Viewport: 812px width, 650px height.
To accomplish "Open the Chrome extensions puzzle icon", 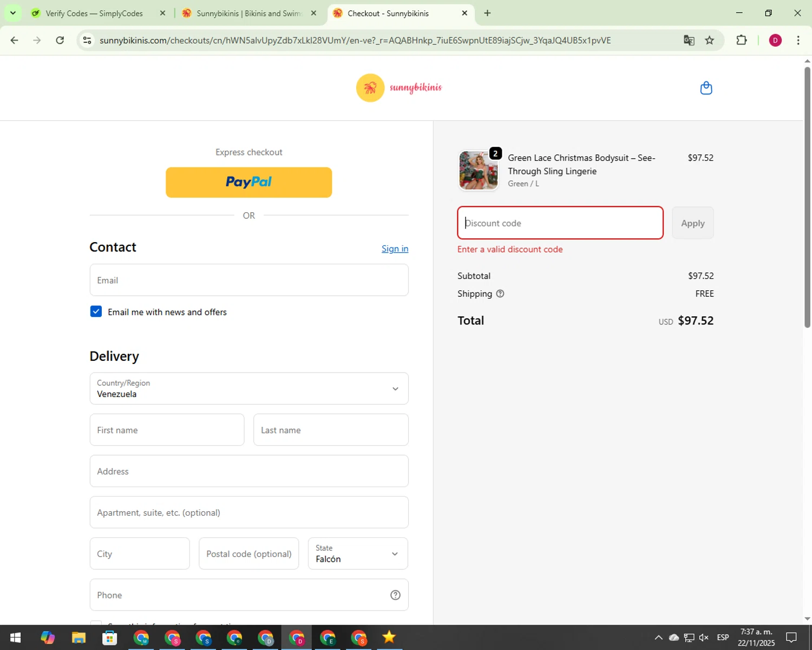I will 741,40.
